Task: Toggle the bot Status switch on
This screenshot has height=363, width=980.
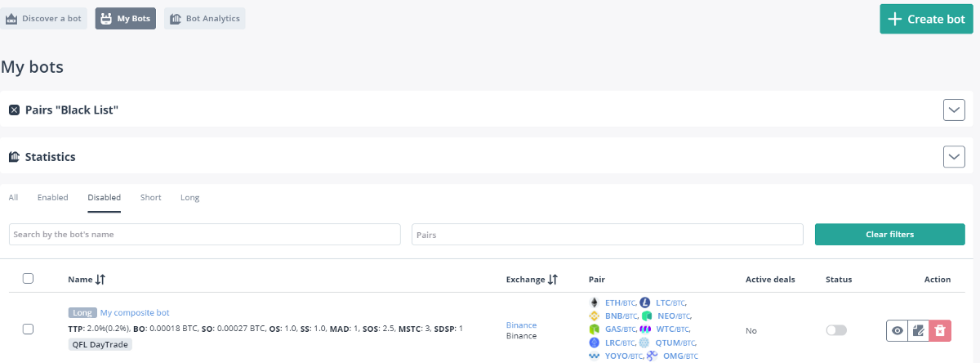Action: [836, 330]
